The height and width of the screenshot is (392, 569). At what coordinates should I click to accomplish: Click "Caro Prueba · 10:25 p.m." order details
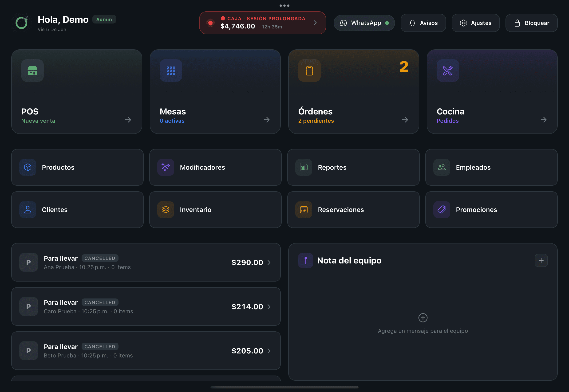point(88,311)
